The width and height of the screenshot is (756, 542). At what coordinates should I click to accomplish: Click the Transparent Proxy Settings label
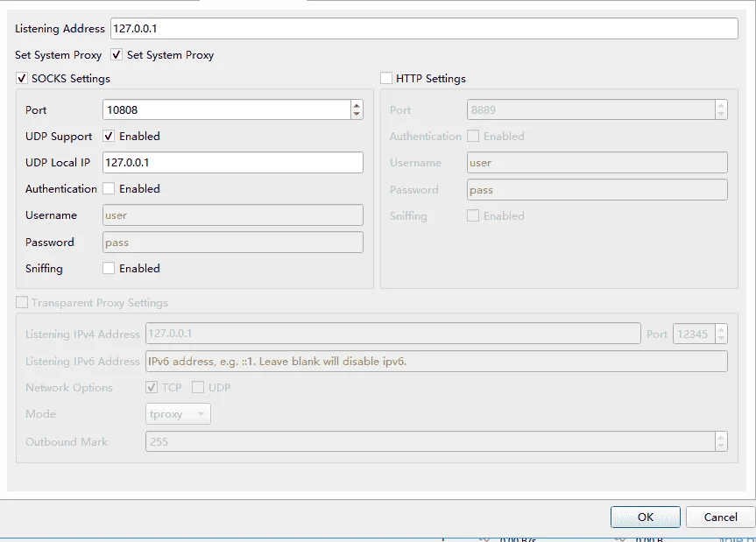coord(100,303)
